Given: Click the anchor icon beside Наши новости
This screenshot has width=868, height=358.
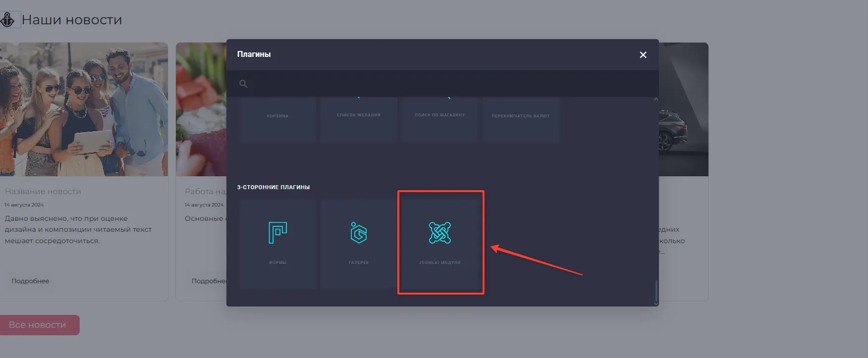Looking at the screenshot, I should pos(8,20).
